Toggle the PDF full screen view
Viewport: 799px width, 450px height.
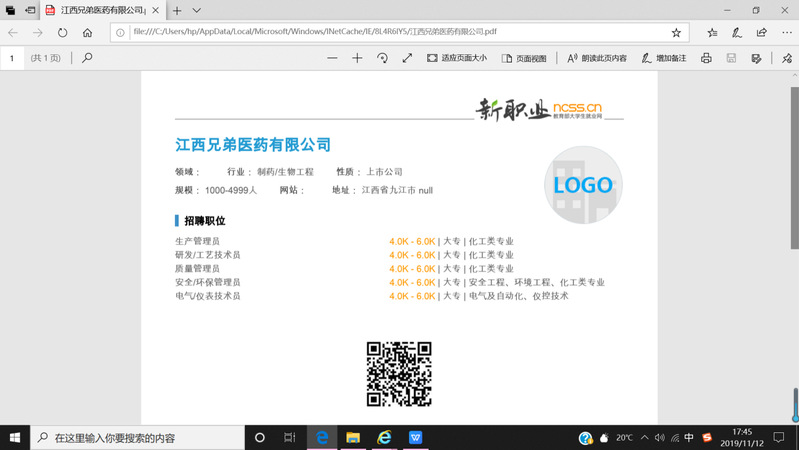click(407, 58)
